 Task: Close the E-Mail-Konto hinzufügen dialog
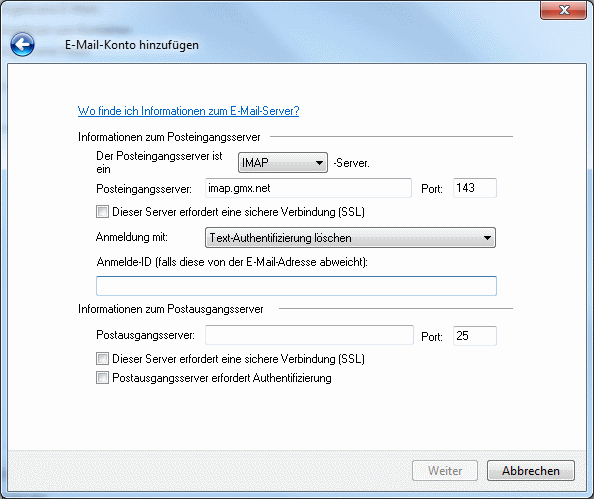pyautogui.click(x=564, y=10)
